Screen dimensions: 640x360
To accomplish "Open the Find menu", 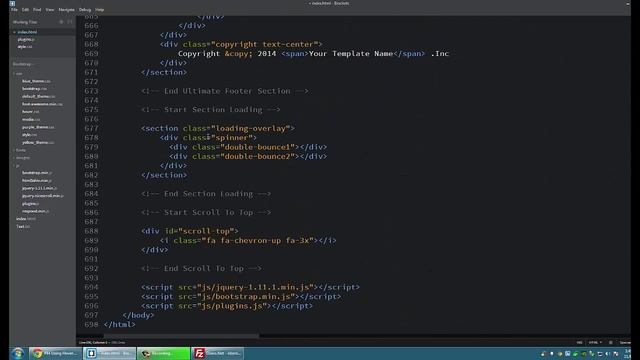I will 37,9.
